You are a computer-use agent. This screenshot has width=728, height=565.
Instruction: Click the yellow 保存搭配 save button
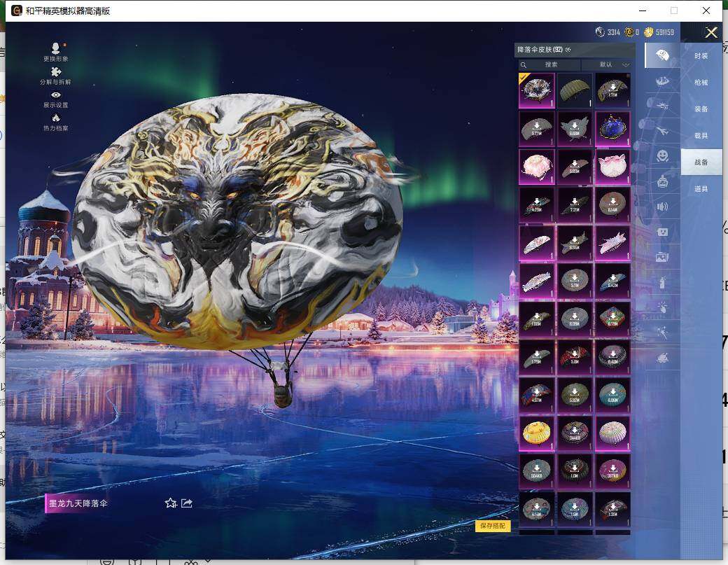coord(493,526)
